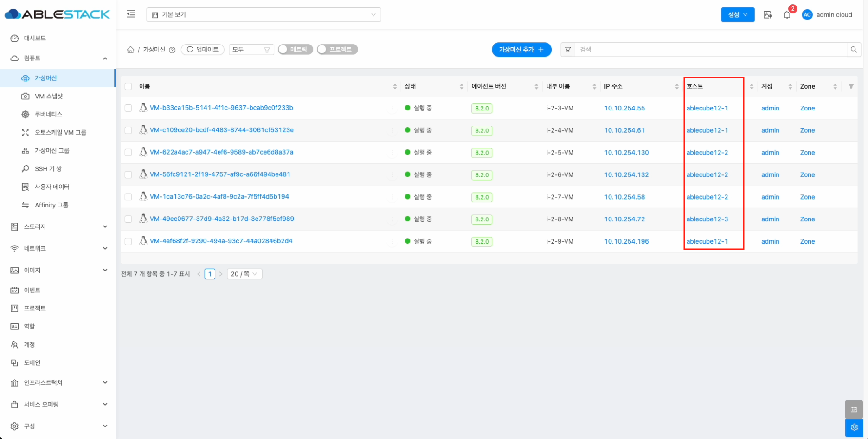The width and height of the screenshot is (868, 439).
Task: Click into the 검색 search field
Action: 710,50
